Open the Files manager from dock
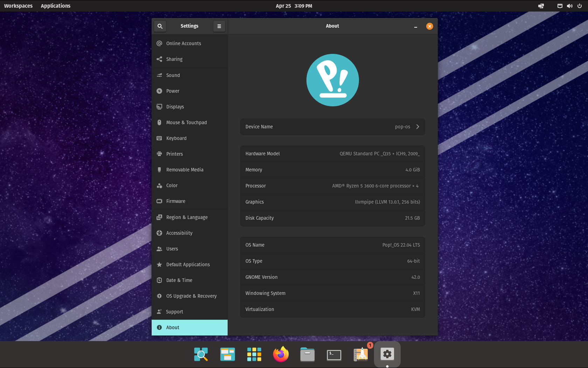 (x=307, y=354)
